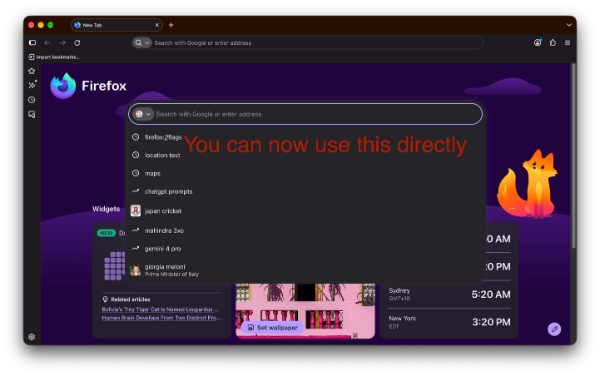Choose the giorgia meloni suggestion
600x376 pixels.
(x=305, y=270)
